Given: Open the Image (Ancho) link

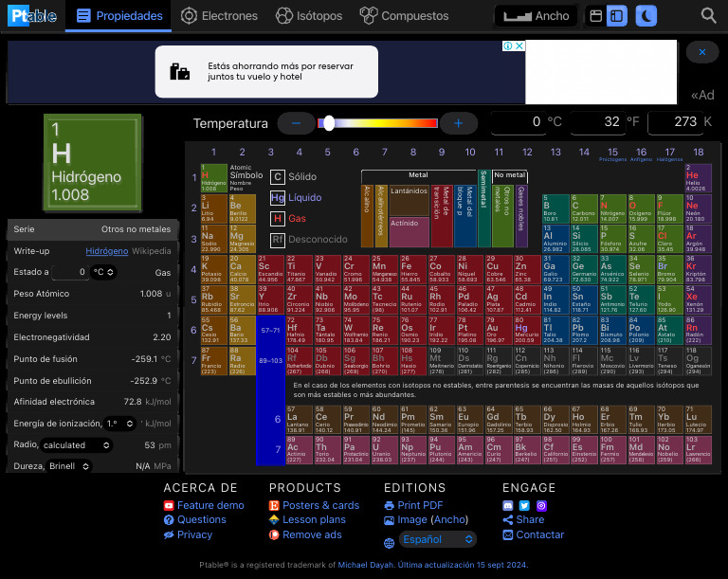Looking at the screenshot, I should (x=427, y=519).
